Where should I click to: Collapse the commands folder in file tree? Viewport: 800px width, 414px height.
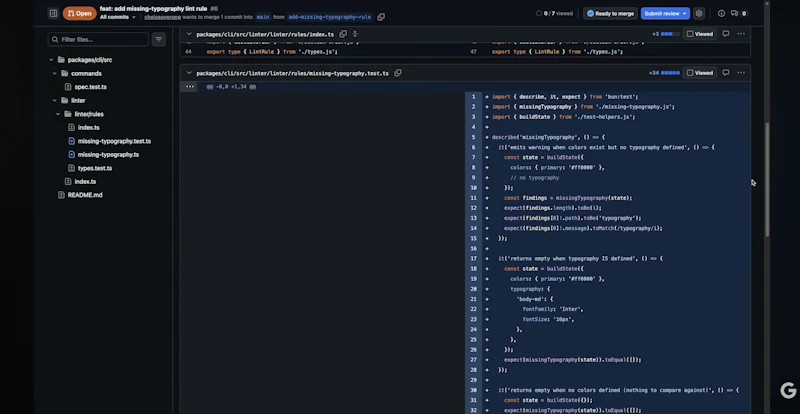point(55,74)
